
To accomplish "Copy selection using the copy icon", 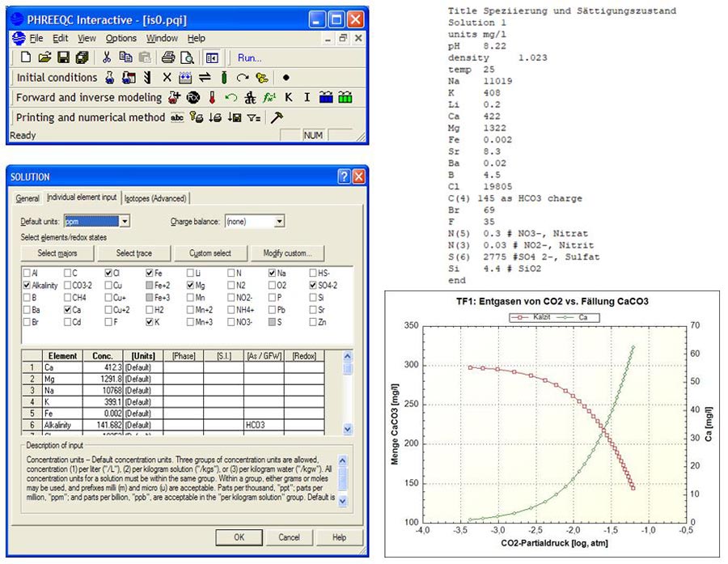I will click(x=125, y=57).
